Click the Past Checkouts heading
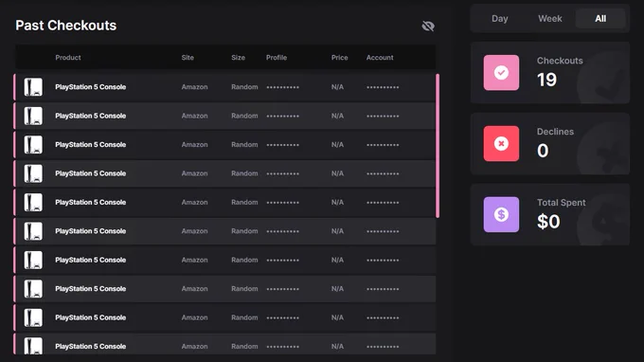The width and height of the screenshot is (644, 362). (x=66, y=26)
